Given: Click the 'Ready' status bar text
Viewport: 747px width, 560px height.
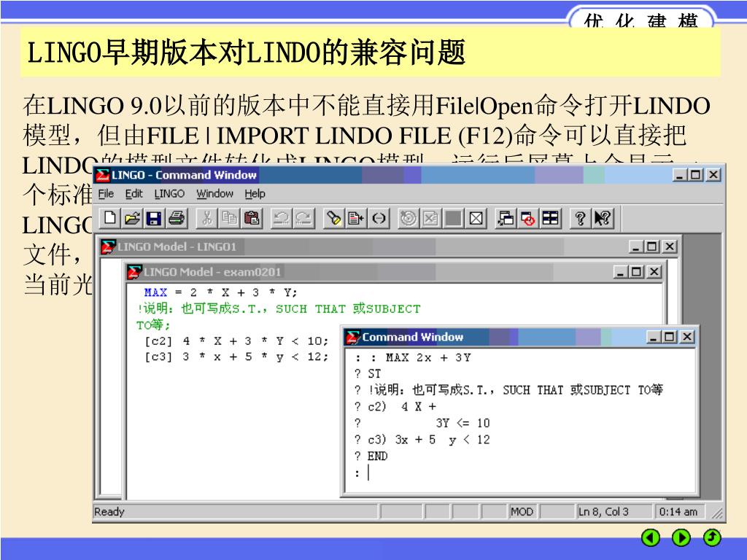Looking at the screenshot, I should point(109,512).
